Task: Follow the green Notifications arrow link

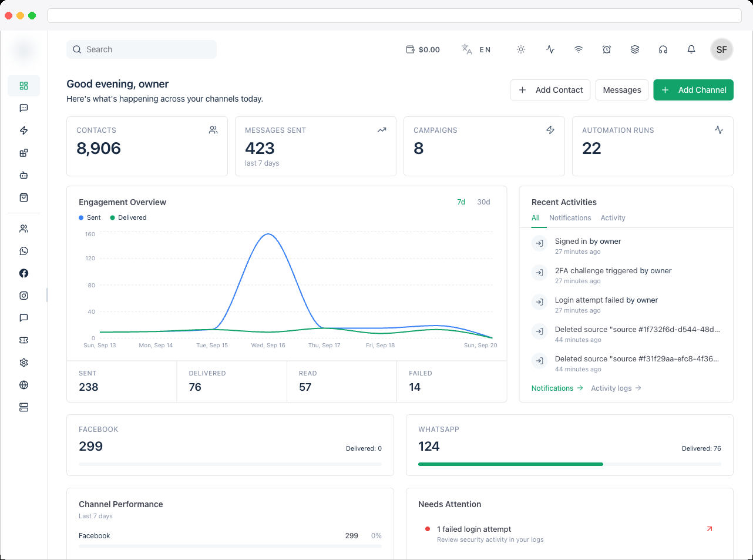Action: [557, 388]
